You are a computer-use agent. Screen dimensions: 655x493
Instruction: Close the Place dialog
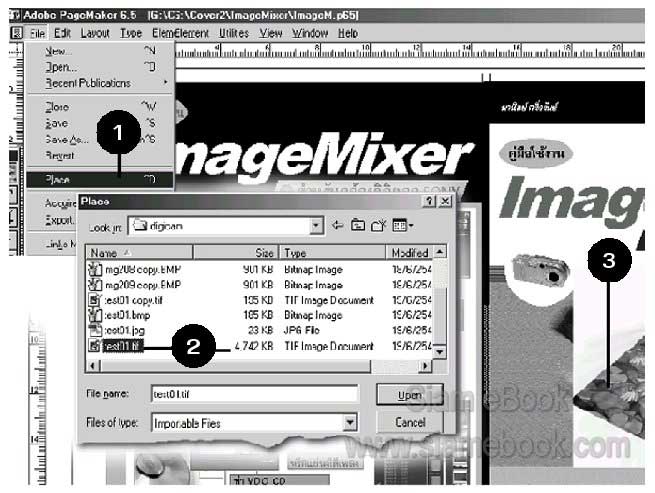[445, 201]
